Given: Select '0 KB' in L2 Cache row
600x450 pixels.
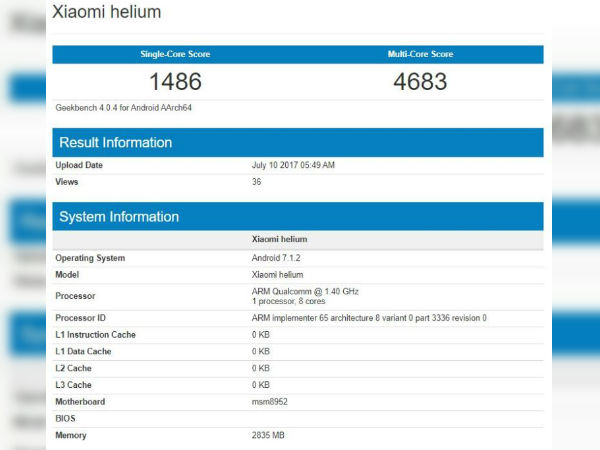Looking at the screenshot, I should (261, 368).
